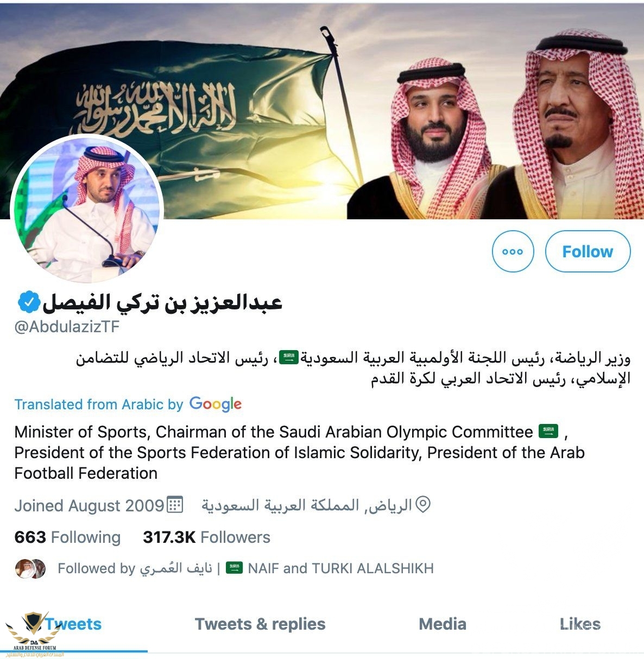Screen dimensions: 644x659
Task: Switch to the Tweets tab
Action: [73, 624]
